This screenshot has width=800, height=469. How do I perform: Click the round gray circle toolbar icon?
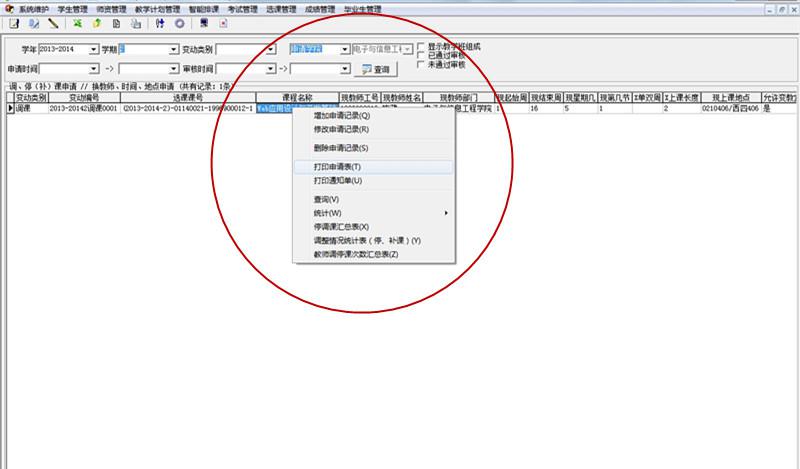tap(179, 23)
